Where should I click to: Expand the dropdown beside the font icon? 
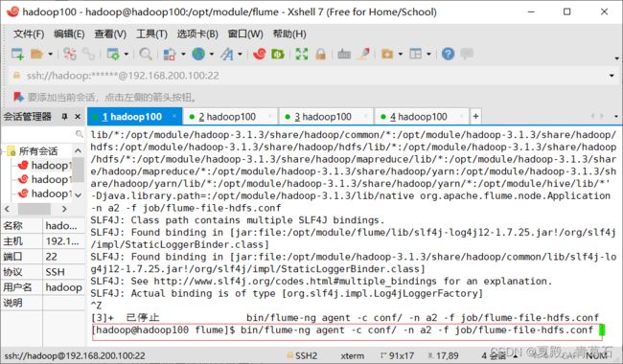240,54
